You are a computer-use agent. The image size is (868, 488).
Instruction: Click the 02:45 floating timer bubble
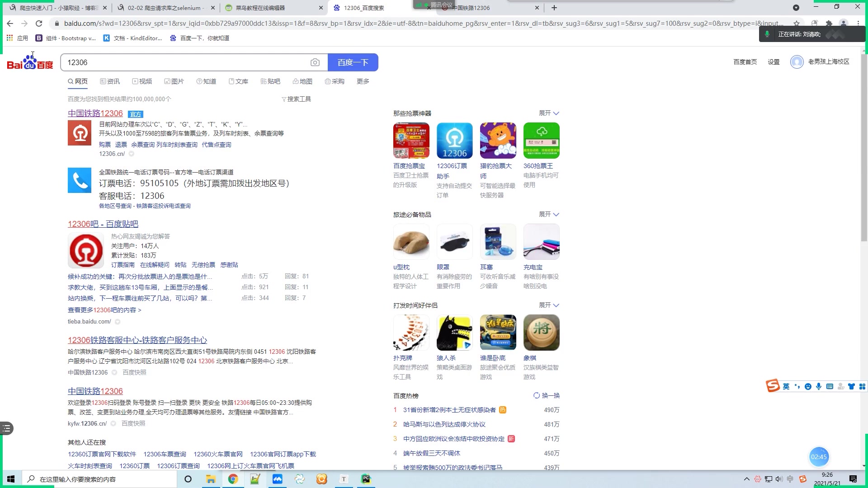tap(819, 457)
